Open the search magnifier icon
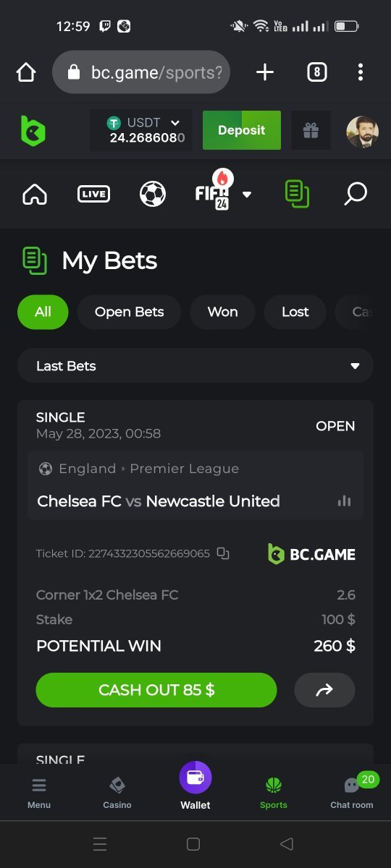Image resolution: width=391 pixels, height=868 pixels. (356, 193)
